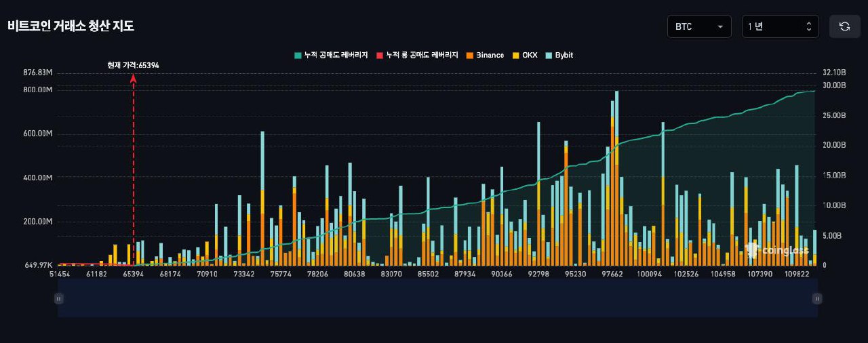
Task: Click the 누적 롱 공매도 레버리지 legend text
Action: click(x=422, y=55)
